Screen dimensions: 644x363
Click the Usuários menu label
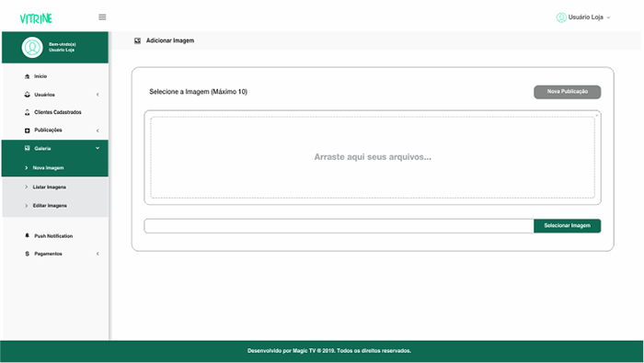click(44, 95)
